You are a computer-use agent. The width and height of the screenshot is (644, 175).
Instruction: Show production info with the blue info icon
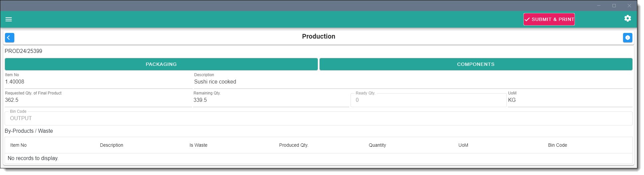click(627, 38)
